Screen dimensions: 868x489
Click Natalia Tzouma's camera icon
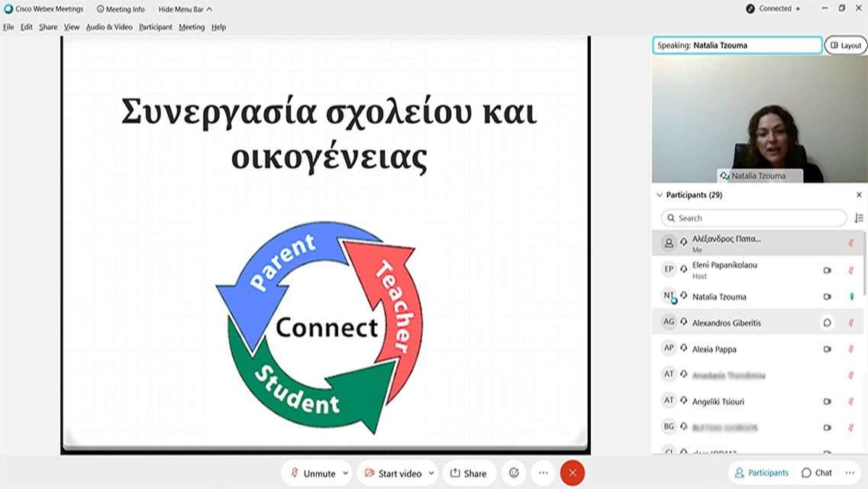tap(827, 296)
